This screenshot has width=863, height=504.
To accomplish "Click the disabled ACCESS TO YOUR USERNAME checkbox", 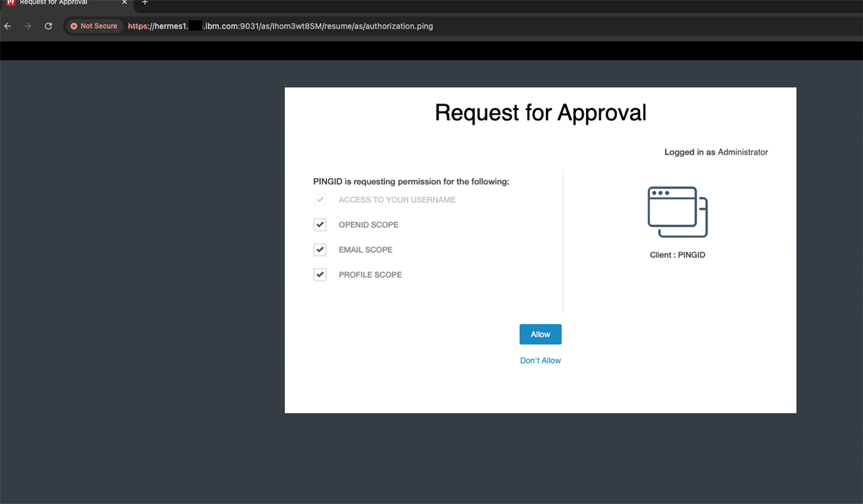I will click(x=320, y=200).
